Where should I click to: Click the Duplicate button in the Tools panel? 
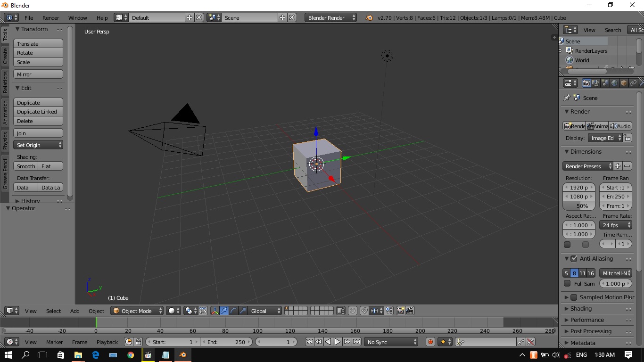pos(38,102)
